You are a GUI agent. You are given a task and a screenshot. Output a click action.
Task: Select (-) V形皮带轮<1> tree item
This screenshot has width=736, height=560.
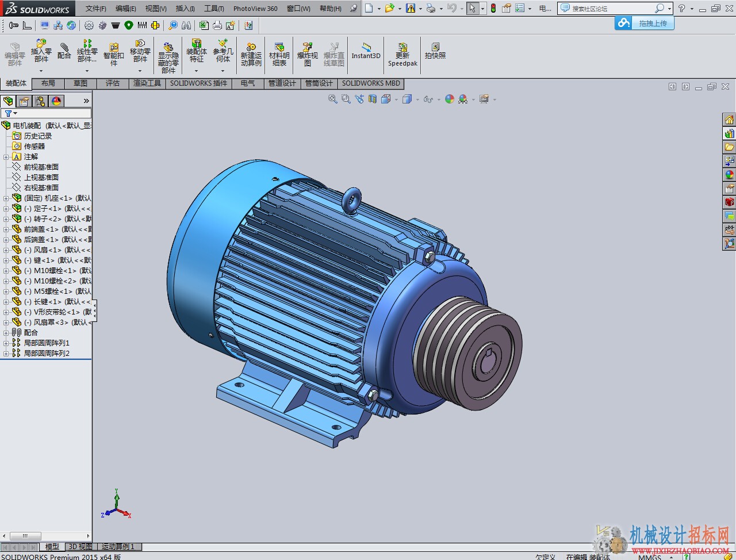coord(57,312)
